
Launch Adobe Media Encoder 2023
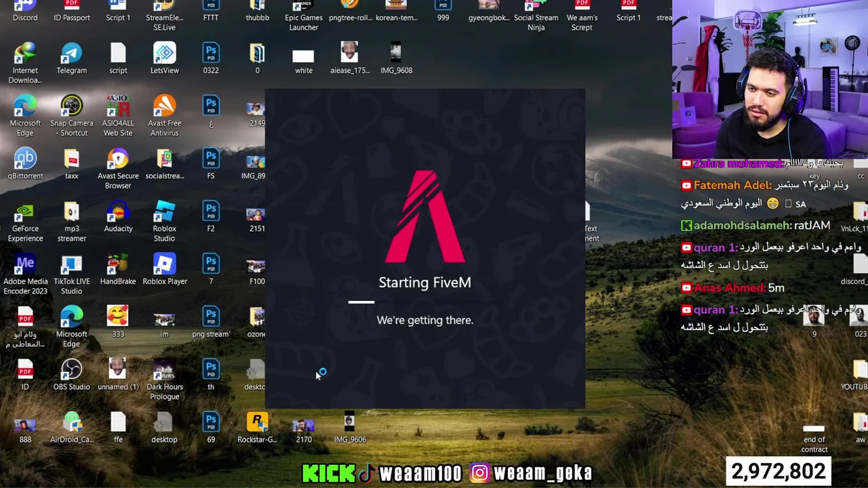click(25, 274)
